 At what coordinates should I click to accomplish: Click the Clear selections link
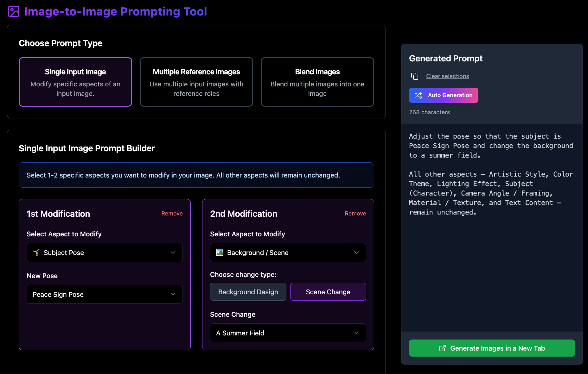pyautogui.click(x=447, y=76)
